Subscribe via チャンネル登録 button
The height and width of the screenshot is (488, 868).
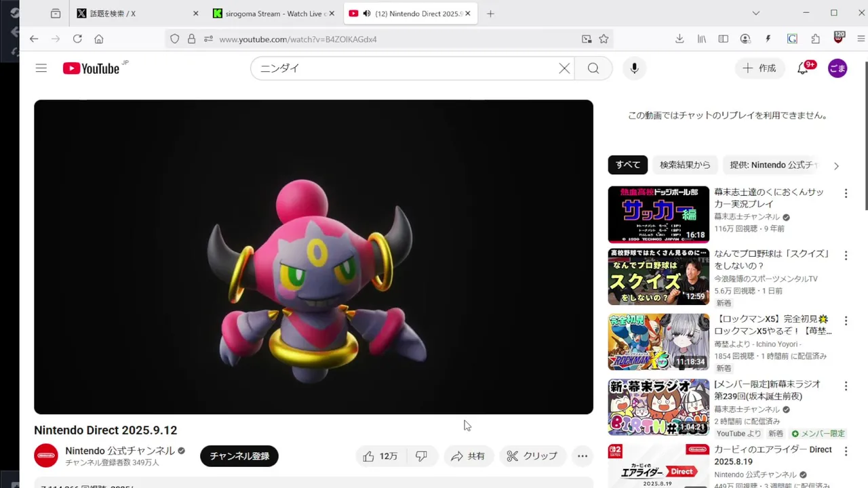(239, 456)
